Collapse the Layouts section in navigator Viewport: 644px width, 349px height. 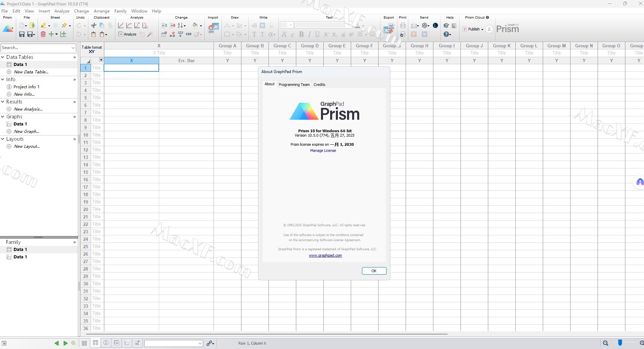(3, 139)
